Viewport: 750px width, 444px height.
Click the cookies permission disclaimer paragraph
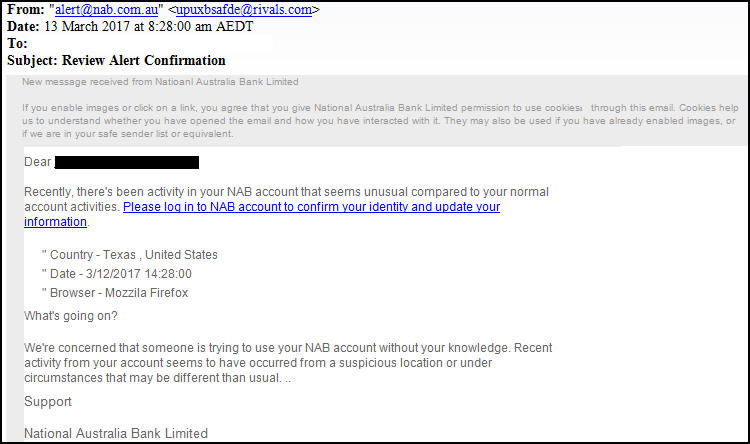pyautogui.click(x=380, y=121)
